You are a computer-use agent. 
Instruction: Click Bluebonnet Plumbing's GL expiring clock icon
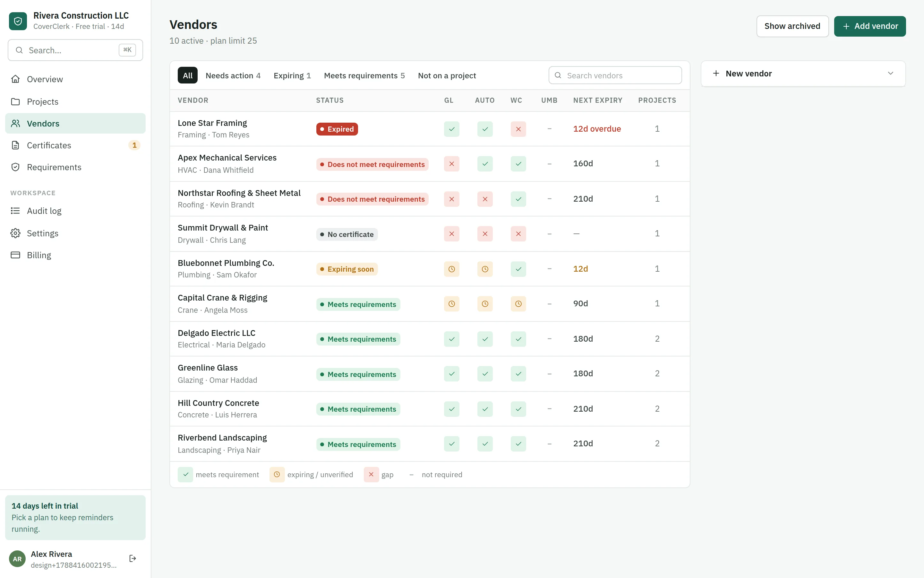click(x=451, y=269)
